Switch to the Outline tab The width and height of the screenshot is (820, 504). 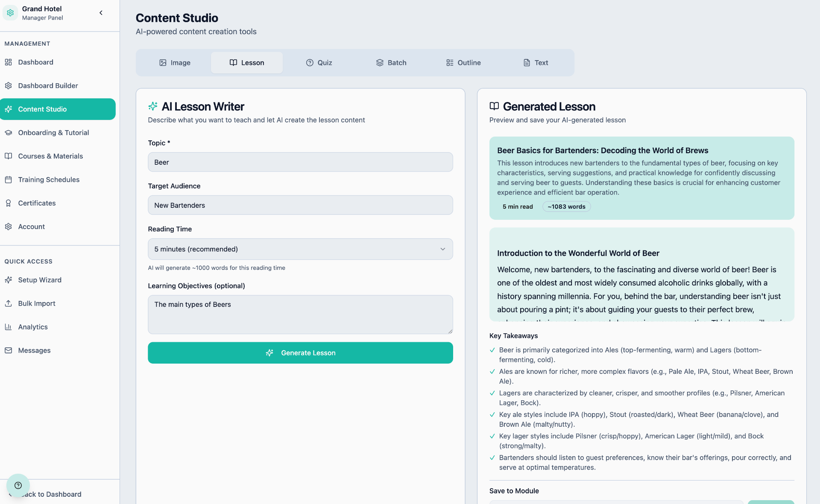(x=463, y=62)
